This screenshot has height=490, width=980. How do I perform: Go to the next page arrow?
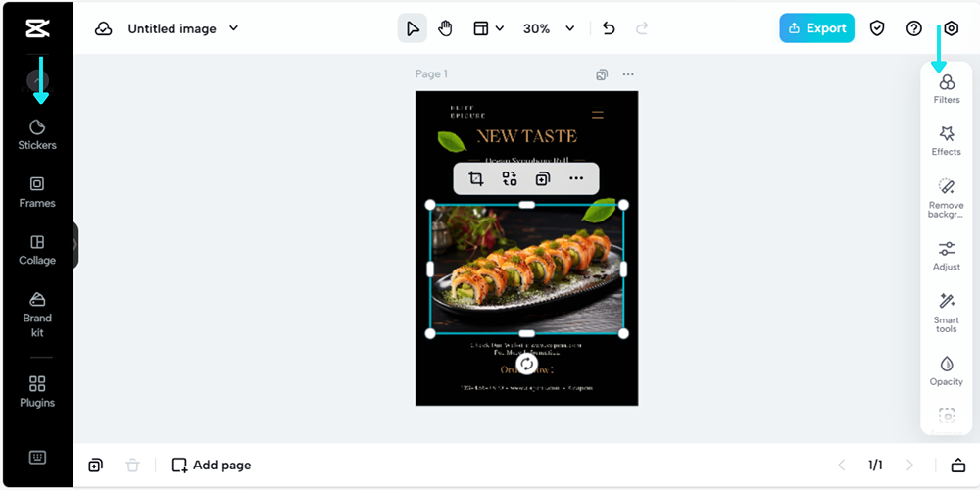click(909, 465)
